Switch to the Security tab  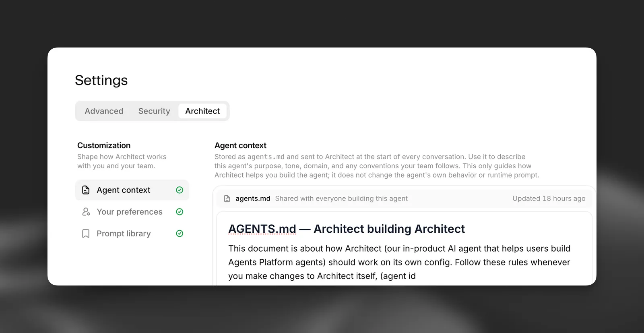[154, 111]
